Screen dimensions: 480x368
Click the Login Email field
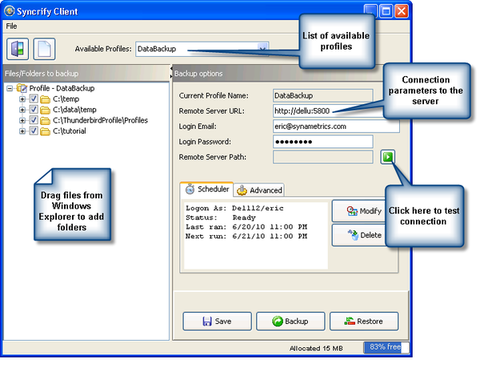(x=336, y=126)
